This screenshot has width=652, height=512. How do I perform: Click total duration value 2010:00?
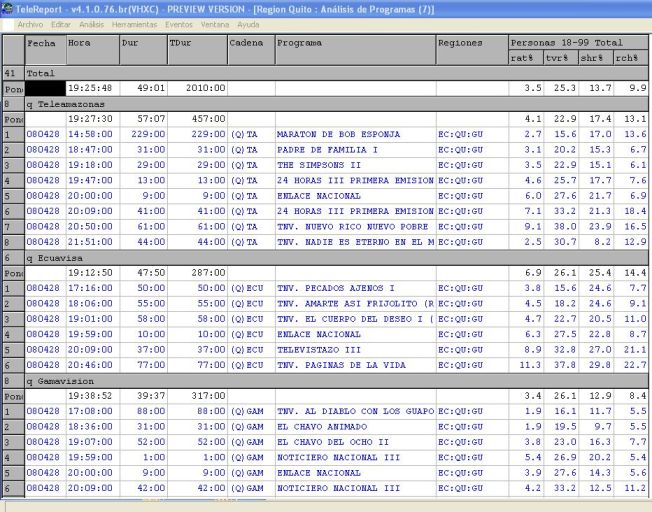coord(205,88)
